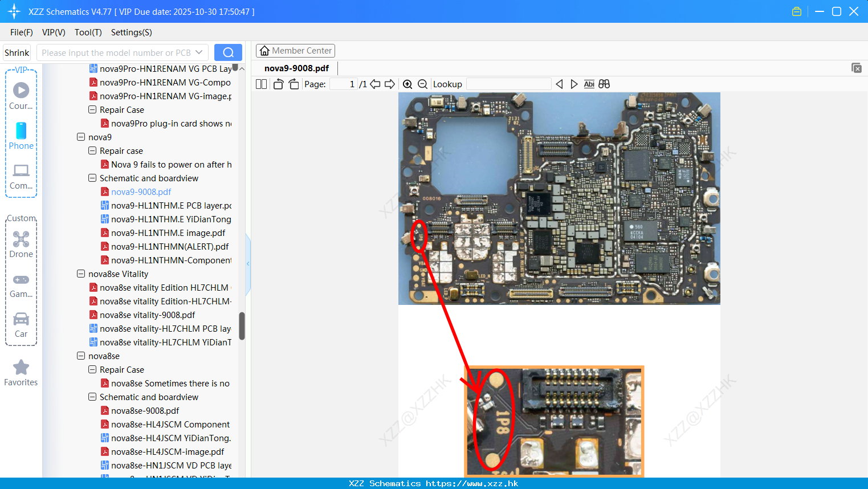Collapse nova8se Repair Case folder
The image size is (868, 489).
point(92,369)
